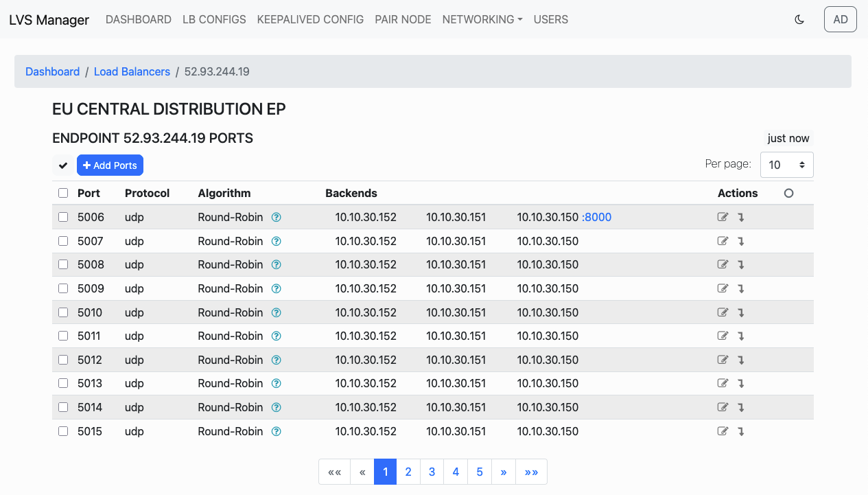Jump to the last page
868x495 pixels.
531,472
